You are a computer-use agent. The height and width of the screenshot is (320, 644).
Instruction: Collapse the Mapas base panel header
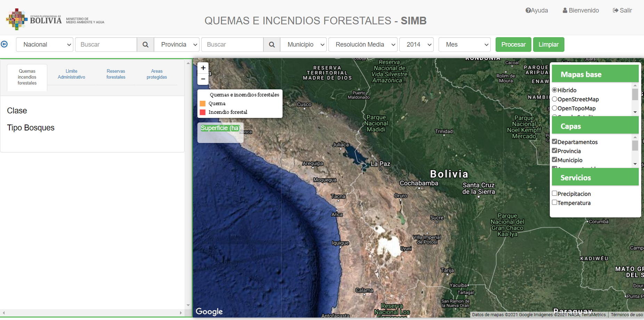coord(595,73)
